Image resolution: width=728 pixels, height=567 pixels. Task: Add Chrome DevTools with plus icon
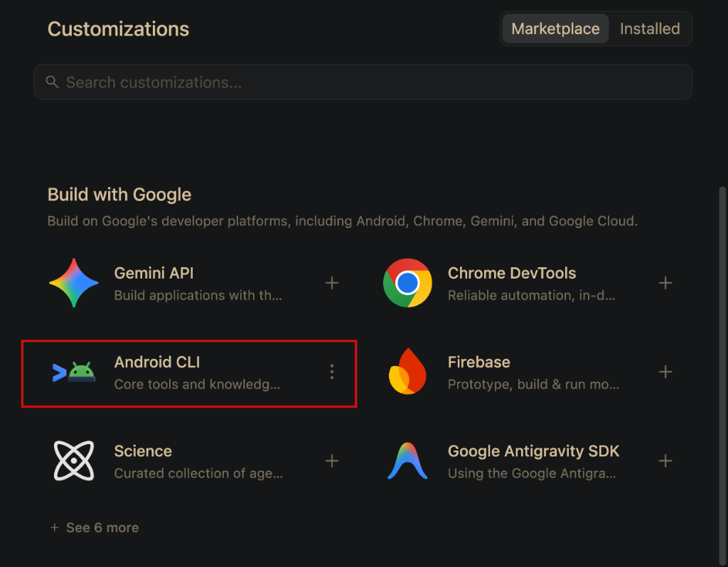(665, 283)
